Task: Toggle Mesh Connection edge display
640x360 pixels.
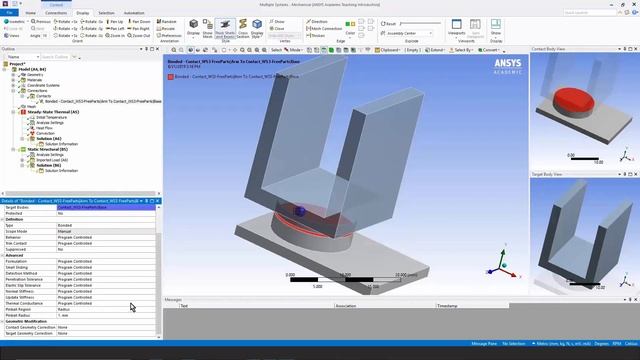Action: (324, 29)
